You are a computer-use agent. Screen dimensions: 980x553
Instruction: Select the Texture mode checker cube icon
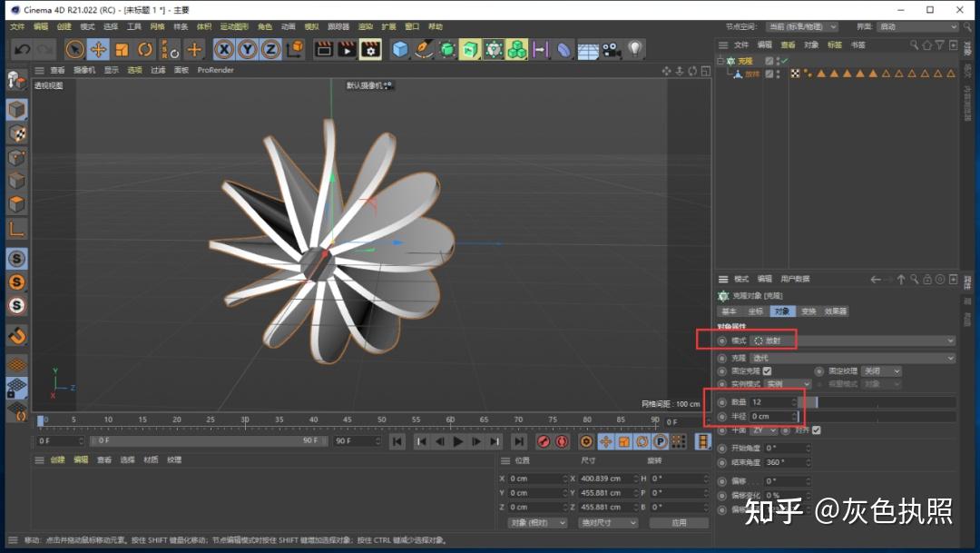(x=17, y=133)
